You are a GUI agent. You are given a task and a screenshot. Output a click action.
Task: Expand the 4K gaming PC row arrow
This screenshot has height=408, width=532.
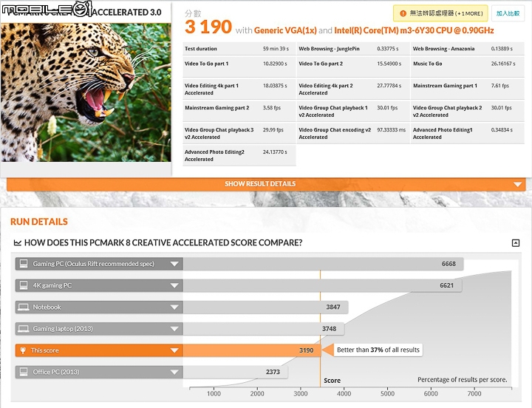click(x=174, y=286)
